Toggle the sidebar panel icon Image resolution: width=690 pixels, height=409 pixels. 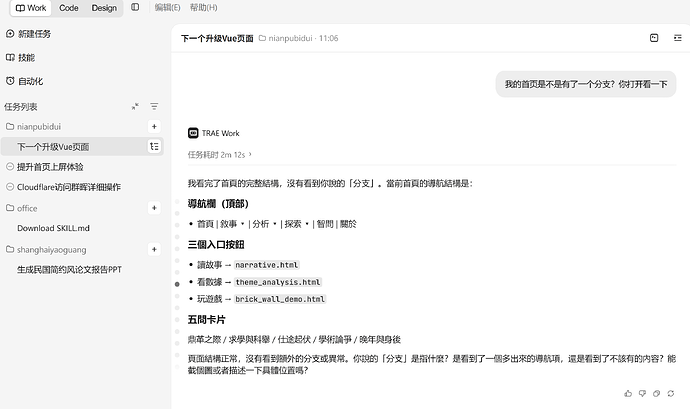[135, 7]
